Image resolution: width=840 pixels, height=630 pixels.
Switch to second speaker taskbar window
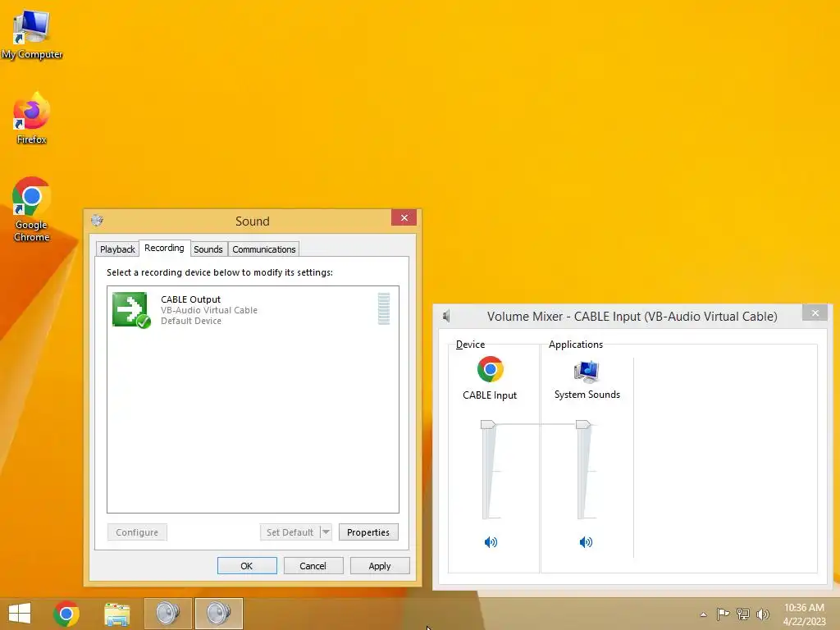218,614
